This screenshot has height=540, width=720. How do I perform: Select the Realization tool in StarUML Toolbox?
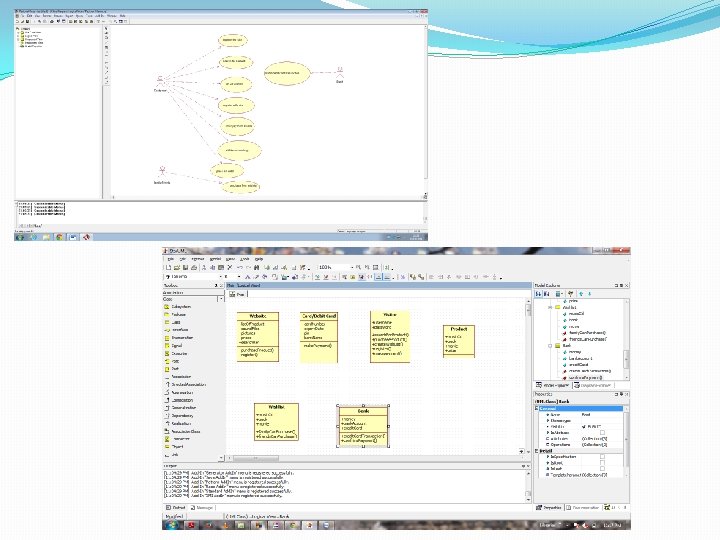click(x=178, y=423)
